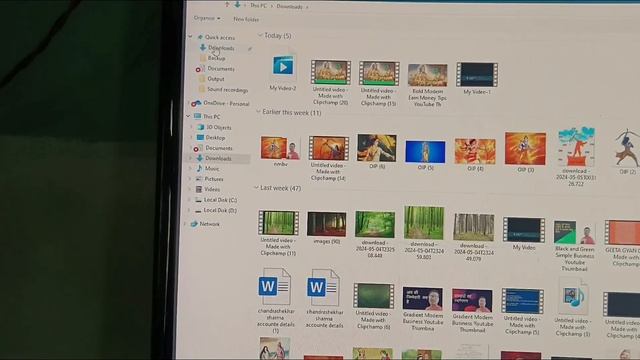This screenshot has height=360, width=640.
Task: Open chandrashekhar sharma accounte details Word document
Action: pyautogui.click(x=323, y=288)
